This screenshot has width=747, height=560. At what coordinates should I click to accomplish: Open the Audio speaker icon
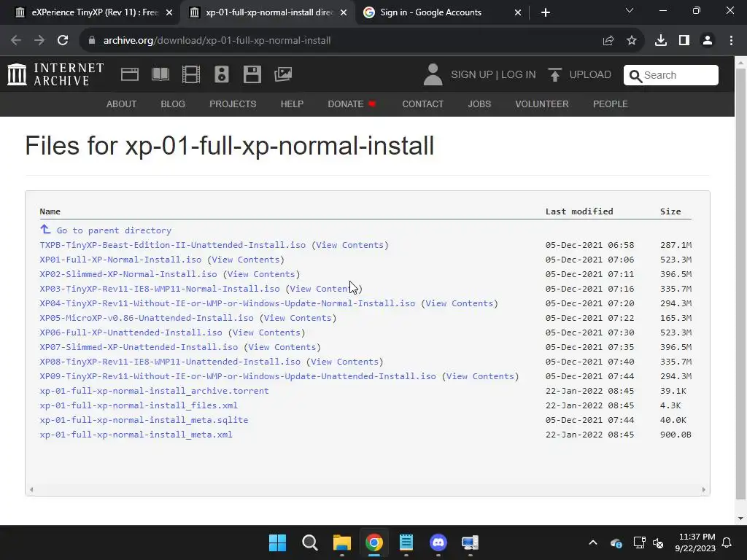222,74
